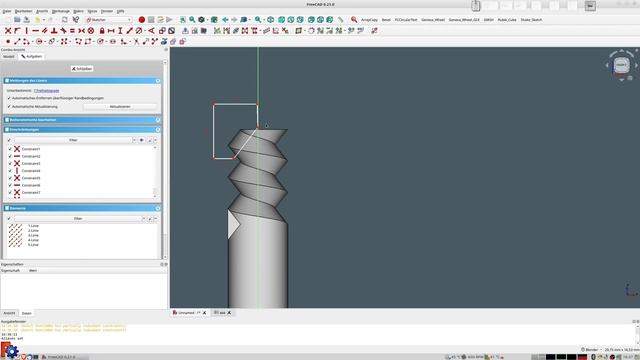Screen dimensions: 640x360
Task: Select the vertical distance constraint tool
Action: pos(120,31)
